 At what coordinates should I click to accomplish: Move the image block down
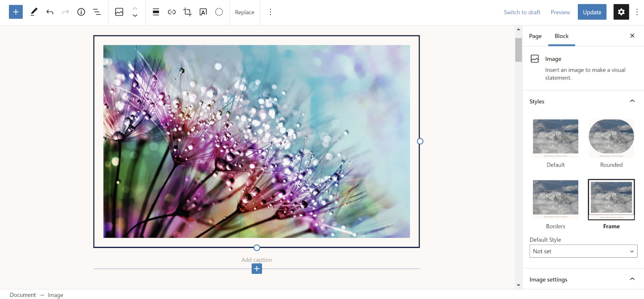(135, 15)
